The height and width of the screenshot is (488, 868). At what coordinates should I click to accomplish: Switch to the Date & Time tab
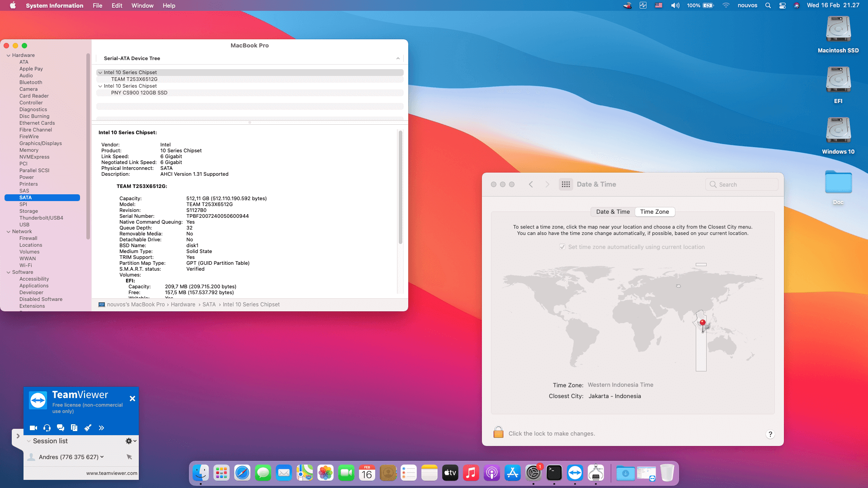click(612, 211)
